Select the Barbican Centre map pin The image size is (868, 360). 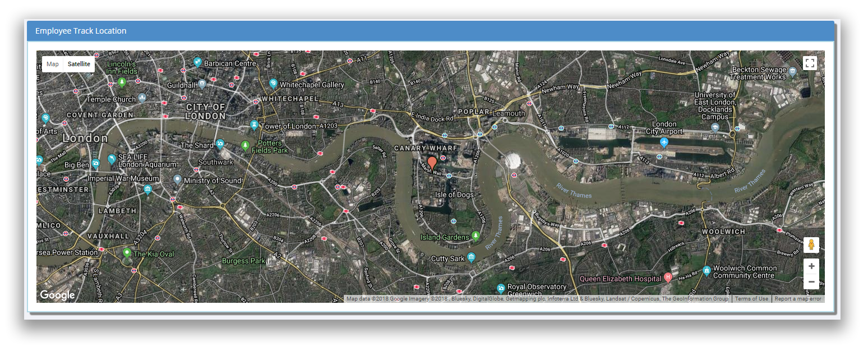click(197, 62)
